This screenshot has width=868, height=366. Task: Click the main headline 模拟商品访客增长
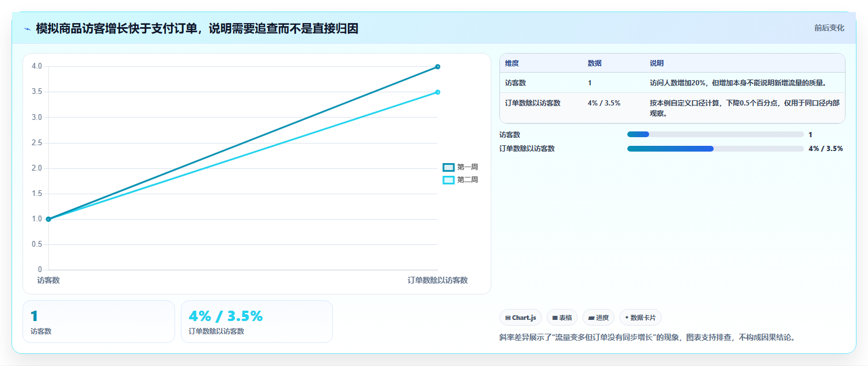(197, 28)
